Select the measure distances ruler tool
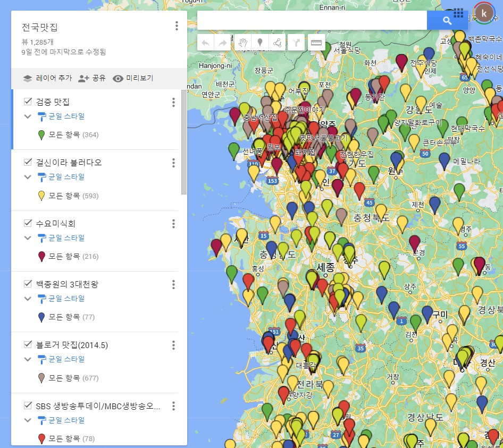This screenshot has height=448, width=503. pyautogui.click(x=316, y=43)
